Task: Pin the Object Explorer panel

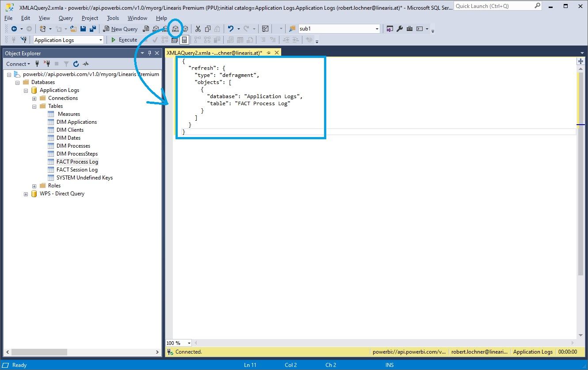Action: coord(150,53)
